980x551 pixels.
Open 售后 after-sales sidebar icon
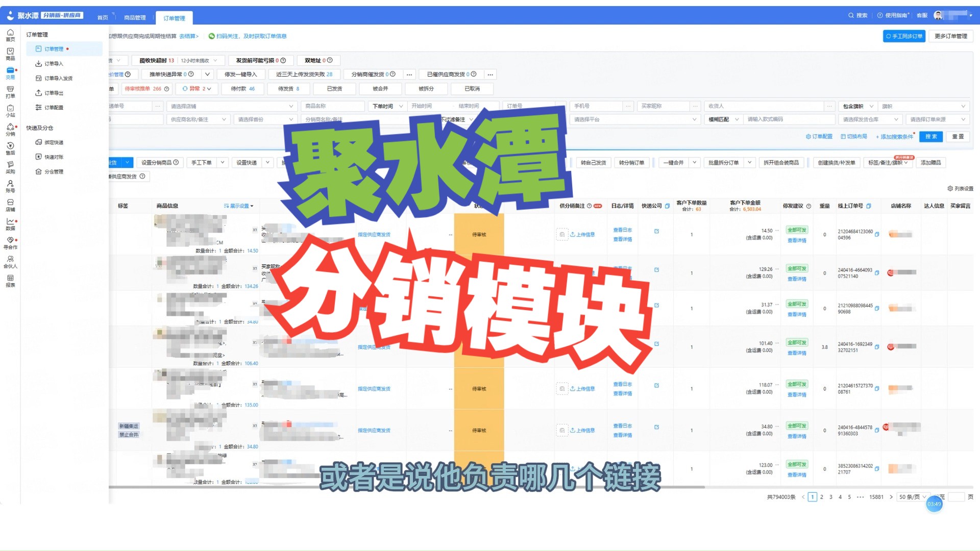pyautogui.click(x=10, y=148)
